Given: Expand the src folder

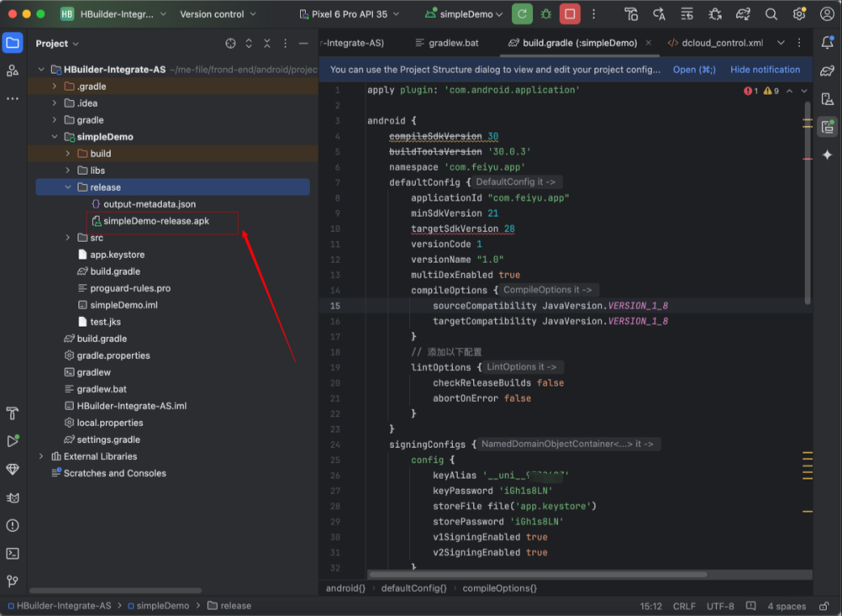Looking at the screenshot, I should point(68,238).
